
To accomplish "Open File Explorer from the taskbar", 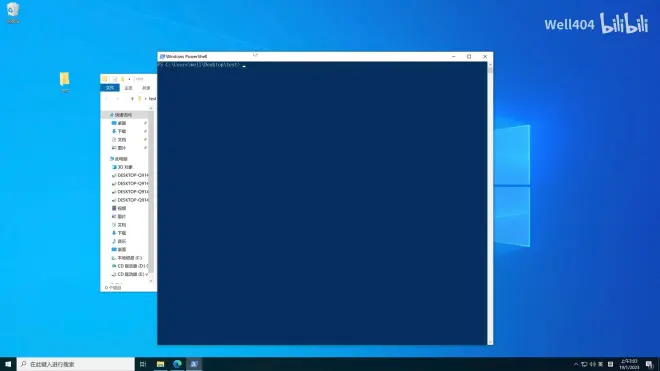I will [160, 364].
